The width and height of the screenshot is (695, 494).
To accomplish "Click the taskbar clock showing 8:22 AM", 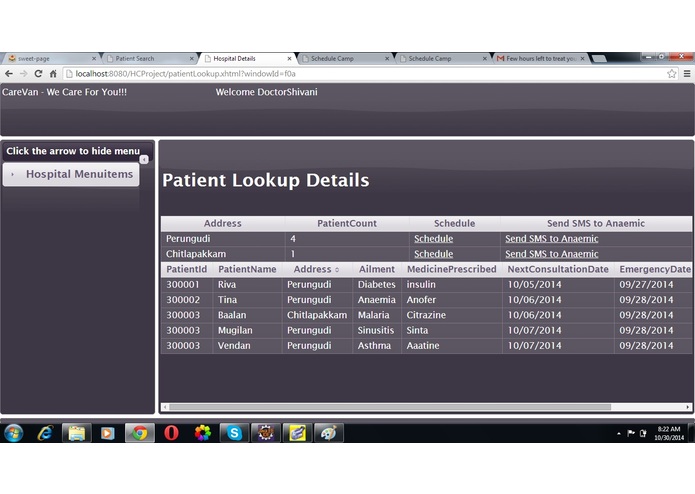I will point(669,433).
